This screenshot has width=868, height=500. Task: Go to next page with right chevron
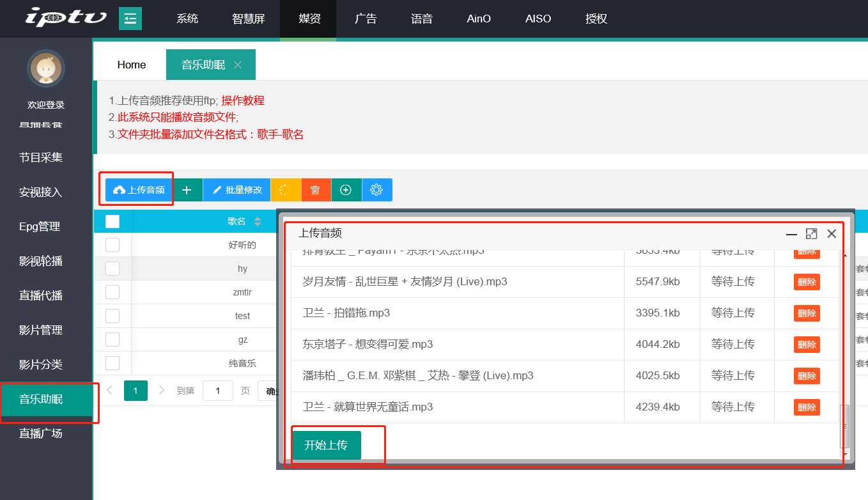pyautogui.click(x=162, y=390)
